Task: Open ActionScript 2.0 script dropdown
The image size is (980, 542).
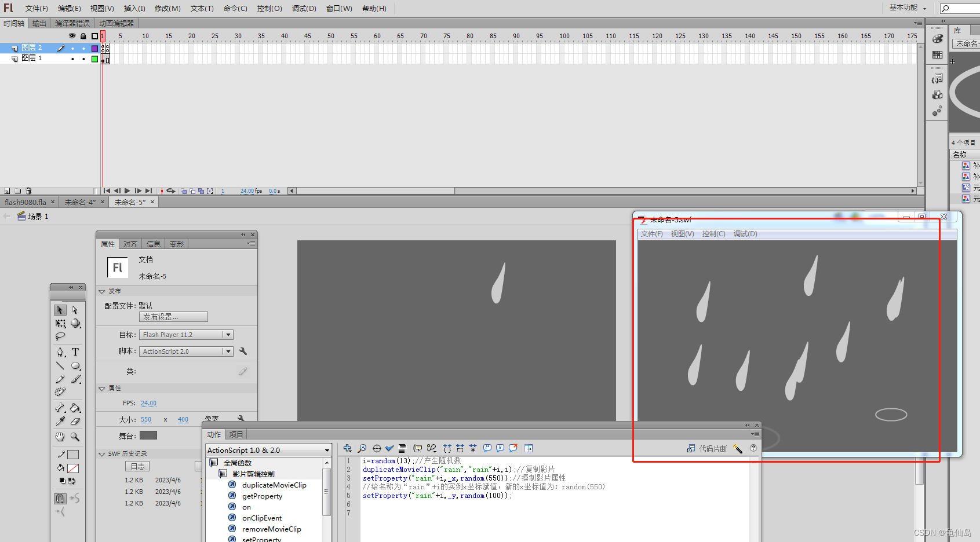Action: 186,351
